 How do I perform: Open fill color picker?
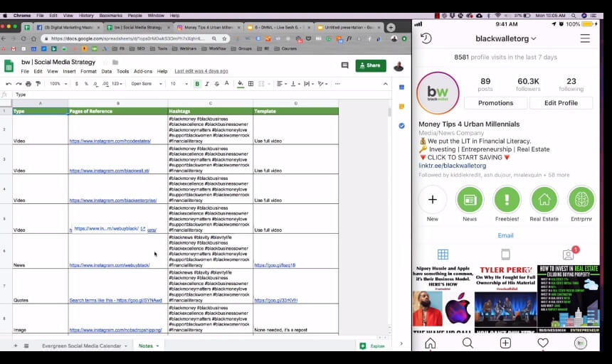241,84
